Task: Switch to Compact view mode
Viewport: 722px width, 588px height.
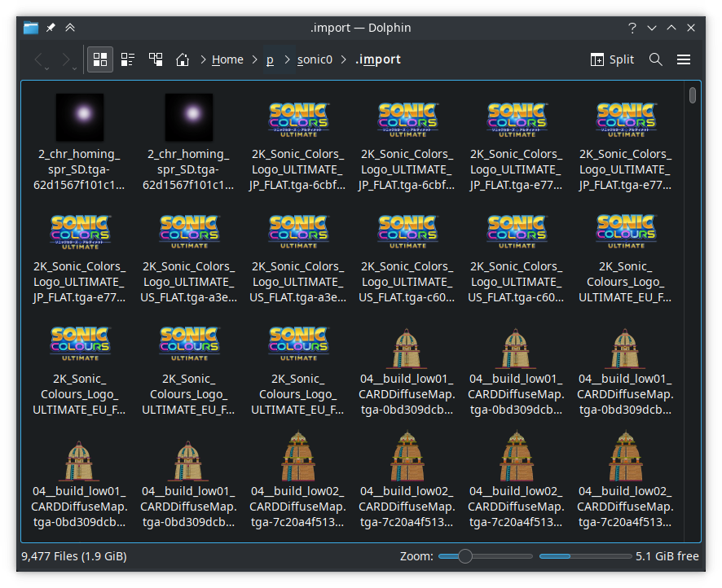Action: (x=128, y=59)
